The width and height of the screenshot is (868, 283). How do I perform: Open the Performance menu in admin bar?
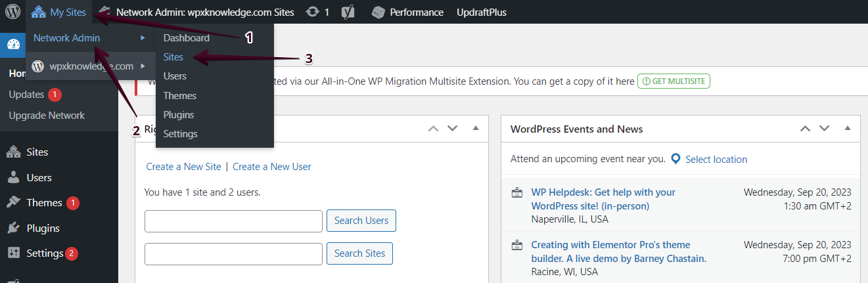408,12
